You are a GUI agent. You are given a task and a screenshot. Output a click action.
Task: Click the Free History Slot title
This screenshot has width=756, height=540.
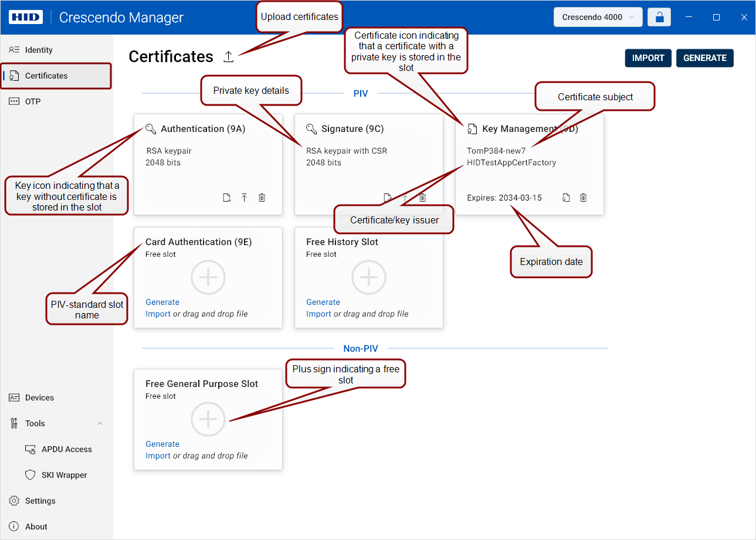tap(342, 242)
